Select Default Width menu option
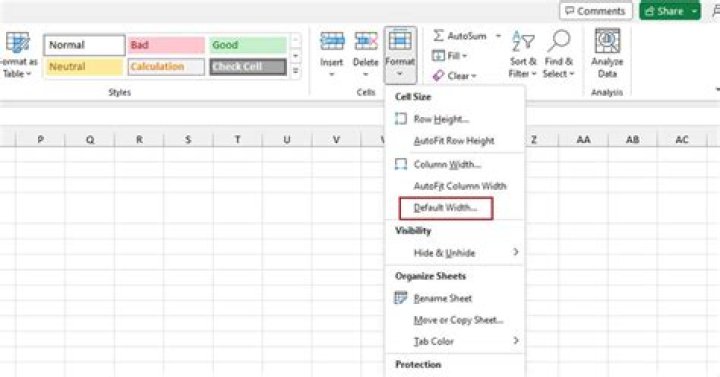 tap(446, 208)
